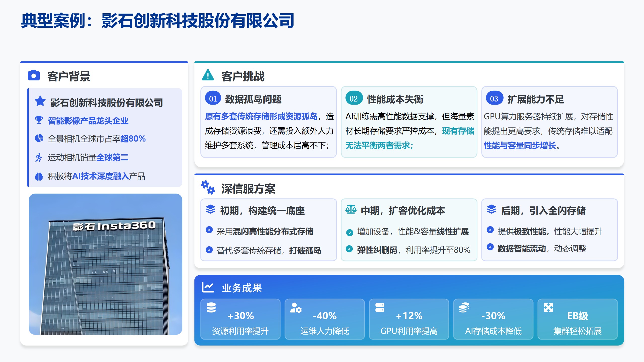This screenshot has height=362, width=644.
Task: Click the server icon in the +12% card
Action: click(x=380, y=307)
